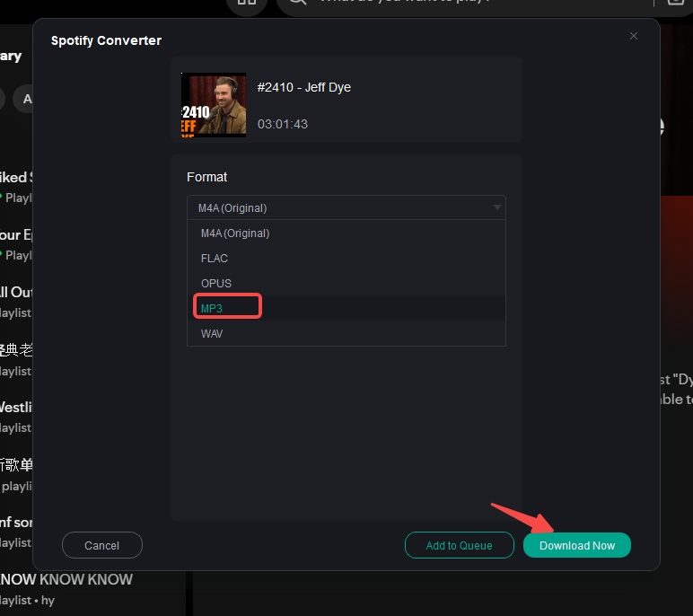
Task: Close the Spotify Converter dialog
Action: 634,36
